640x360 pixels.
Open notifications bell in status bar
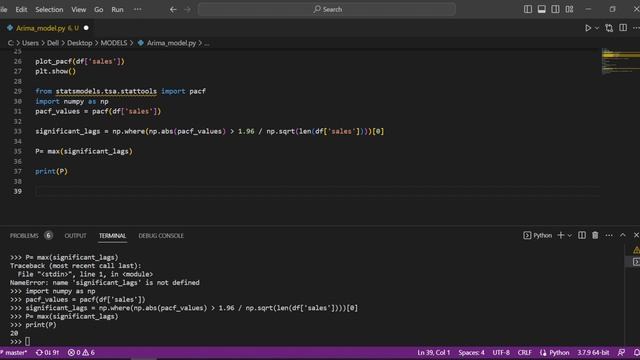pyautogui.click(x=636, y=352)
